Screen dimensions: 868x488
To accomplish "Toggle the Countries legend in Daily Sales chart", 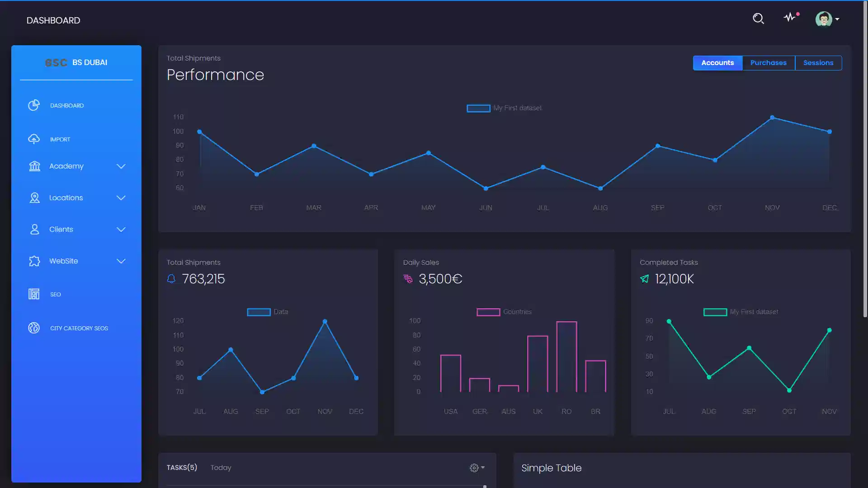I will tap(488, 312).
